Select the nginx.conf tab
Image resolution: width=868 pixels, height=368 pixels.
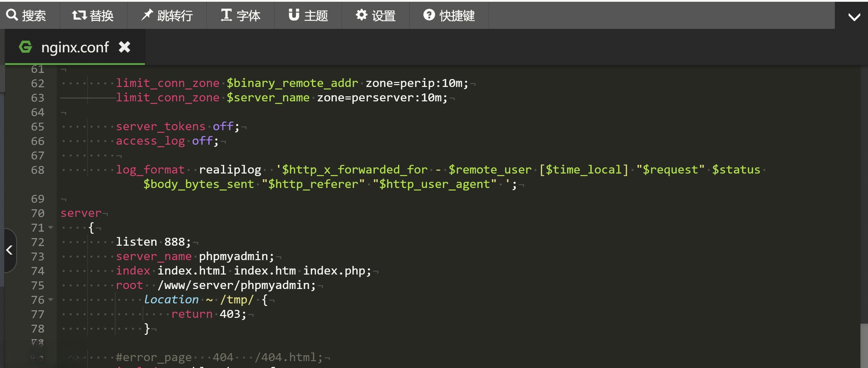(75, 47)
